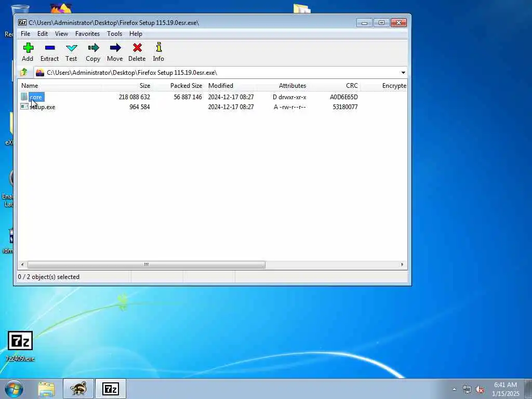Click the muted volume tray icon
The image size is (532, 399).
coord(480,390)
